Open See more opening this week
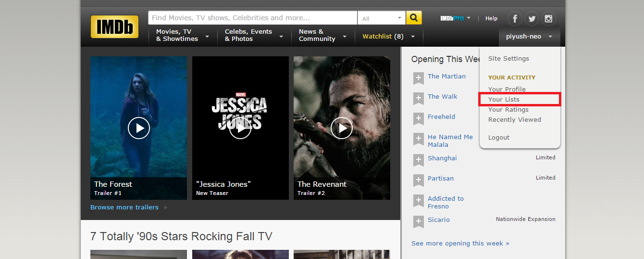 [x=460, y=244]
